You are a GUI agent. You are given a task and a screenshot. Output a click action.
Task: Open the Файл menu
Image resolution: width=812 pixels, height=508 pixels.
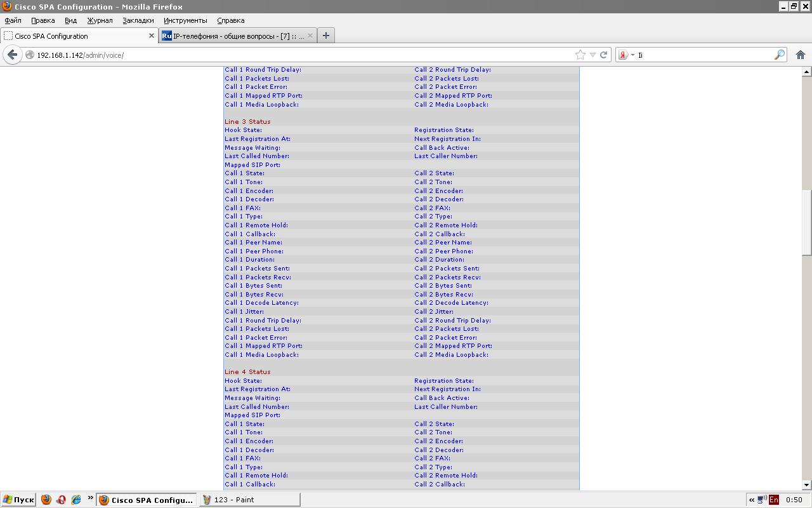pos(13,20)
